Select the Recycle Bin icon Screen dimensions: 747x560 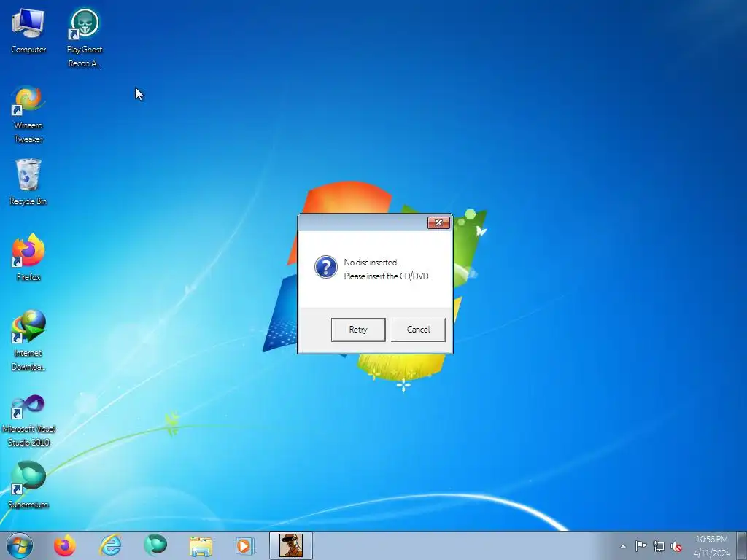coord(28,182)
